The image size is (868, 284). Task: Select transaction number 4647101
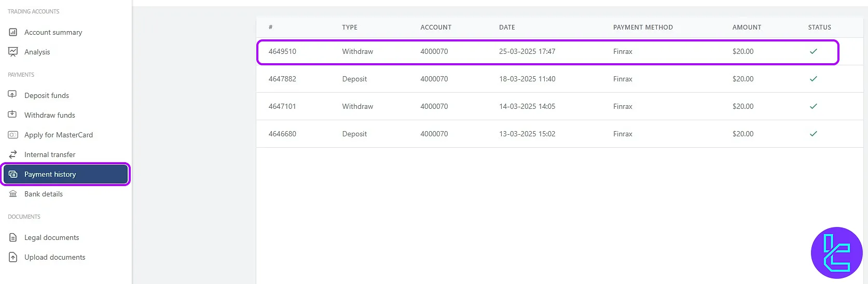click(x=282, y=106)
